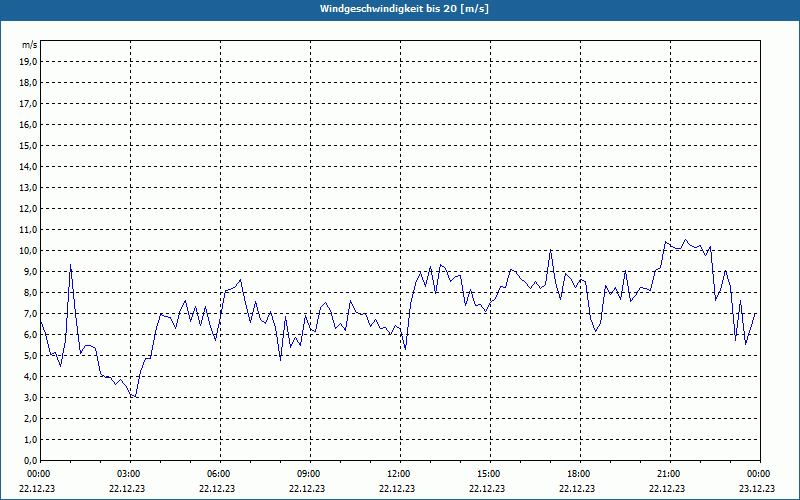Pick the 3,0 y-axis tick label

coord(30,397)
